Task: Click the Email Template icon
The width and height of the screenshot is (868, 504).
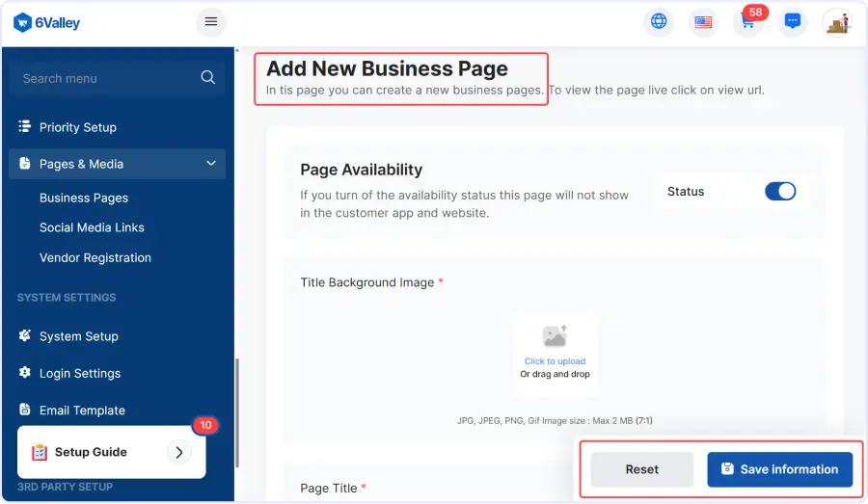Action: click(x=24, y=410)
